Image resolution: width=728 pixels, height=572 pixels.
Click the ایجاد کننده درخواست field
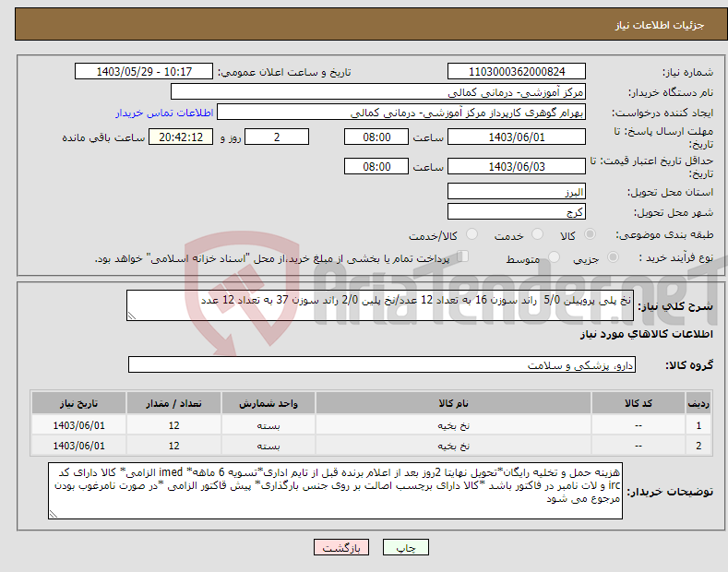tap(401, 112)
